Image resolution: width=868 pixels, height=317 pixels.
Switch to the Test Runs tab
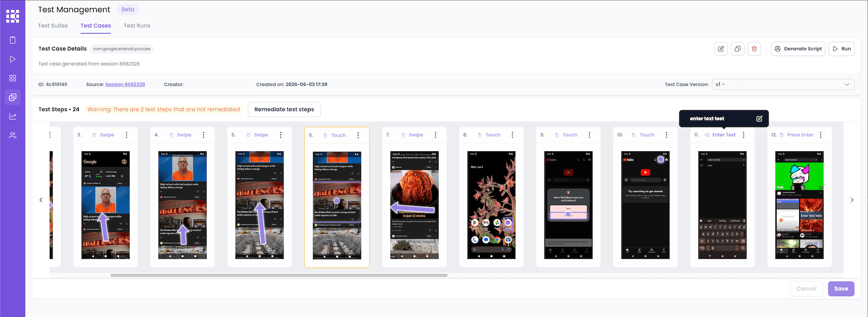pyautogui.click(x=137, y=25)
